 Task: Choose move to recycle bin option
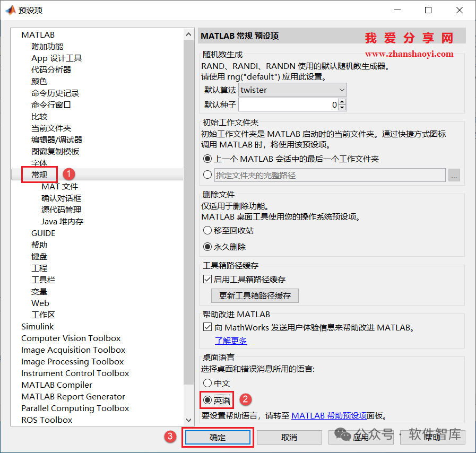coord(207,230)
